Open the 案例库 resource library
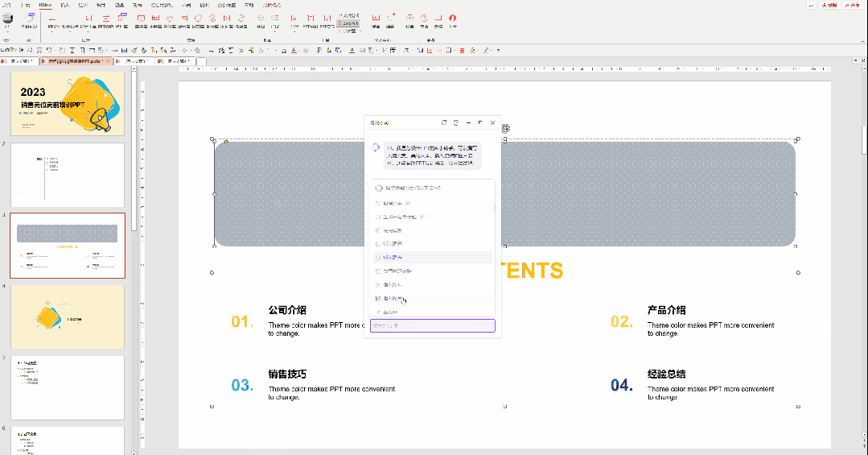 141,21
